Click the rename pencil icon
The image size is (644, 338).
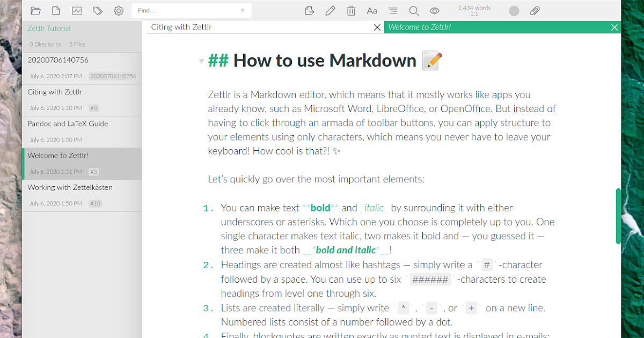pos(330,11)
